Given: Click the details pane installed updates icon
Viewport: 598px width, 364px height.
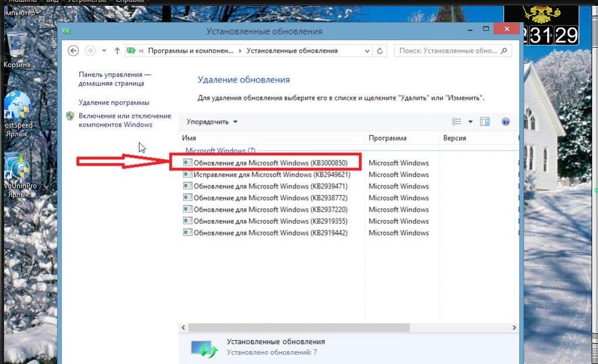Looking at the screenshot, I should pos(204,348).
